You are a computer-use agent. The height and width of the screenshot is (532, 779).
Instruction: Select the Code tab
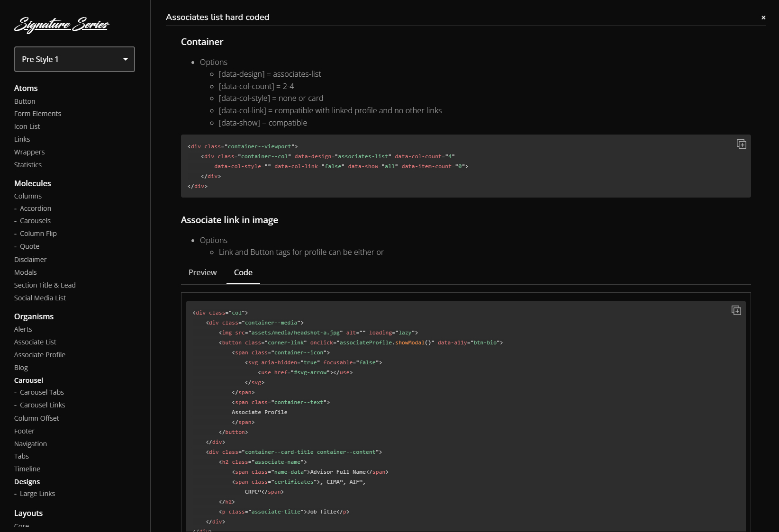243,272
